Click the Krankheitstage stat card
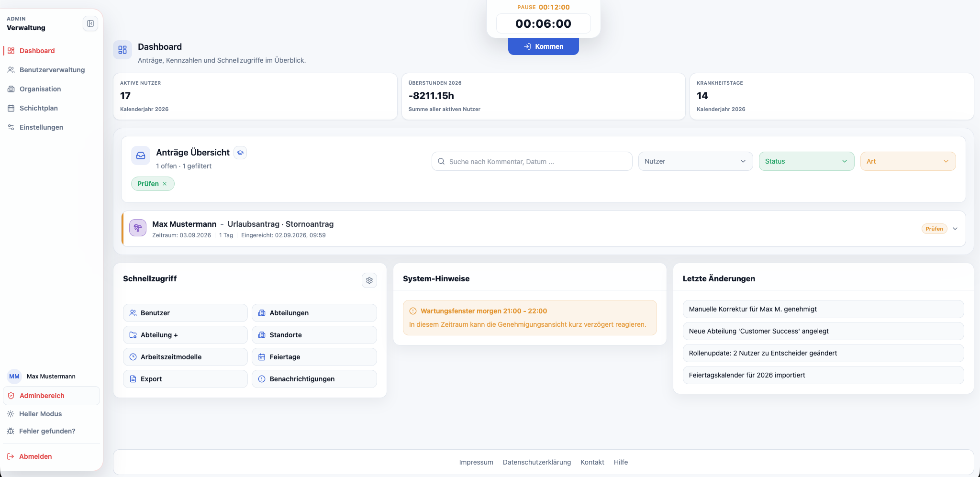 pyautogui.click(x=832, y=96)
